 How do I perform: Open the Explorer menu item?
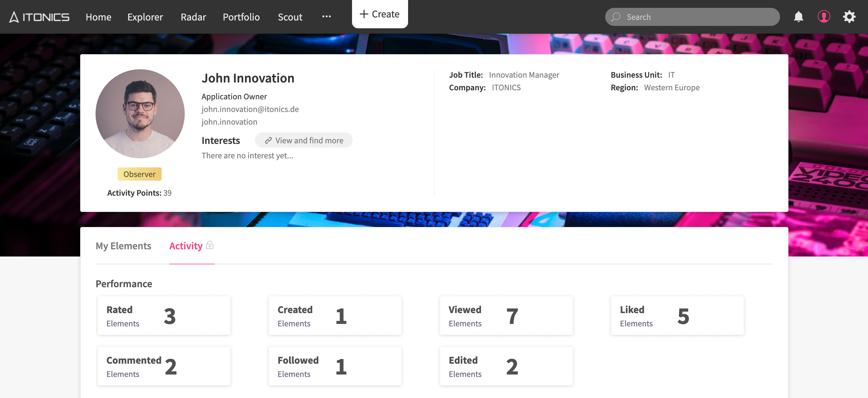(x=145, y=17)
